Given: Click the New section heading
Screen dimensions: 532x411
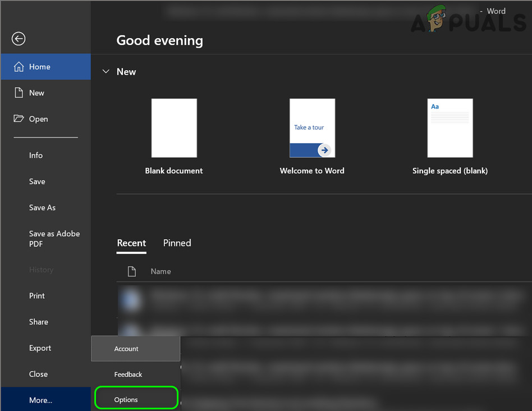Looking at the screenshot, I should (x=126, y=72).
